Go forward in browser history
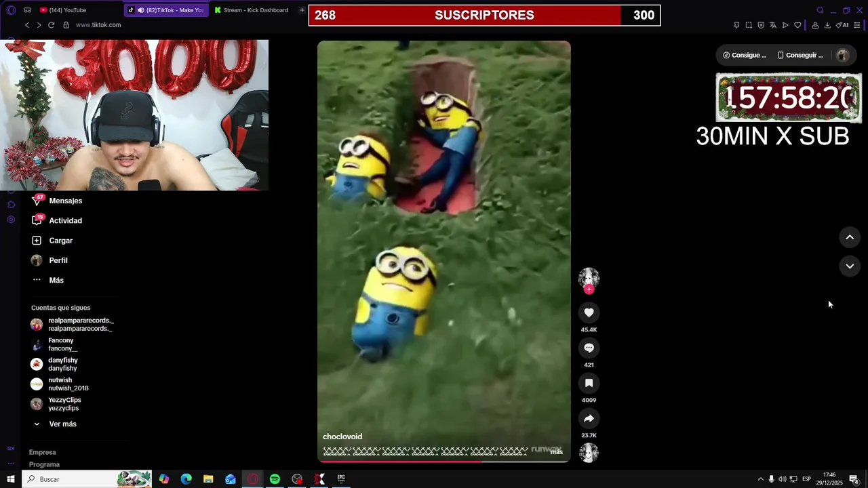The height and width of the screenshot is (488, 868). click(39, 25)
